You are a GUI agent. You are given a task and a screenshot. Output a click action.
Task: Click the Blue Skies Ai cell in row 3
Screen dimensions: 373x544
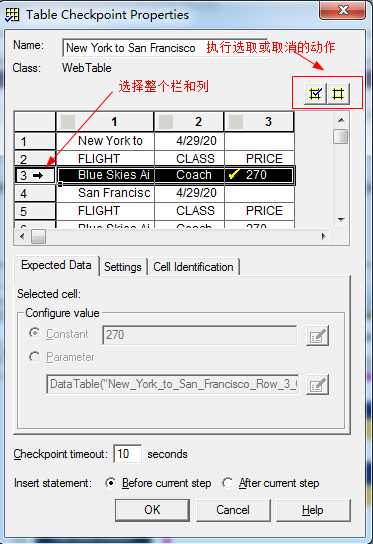point(106,175)
